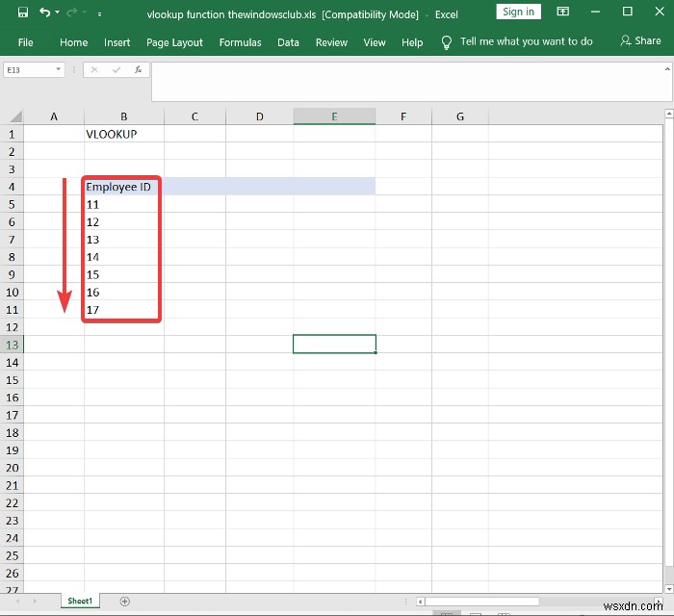Click the Insert Function fx icon
The height and width of the screenshot is (616, 674).
pyautogui.click(x=138, y=69)
